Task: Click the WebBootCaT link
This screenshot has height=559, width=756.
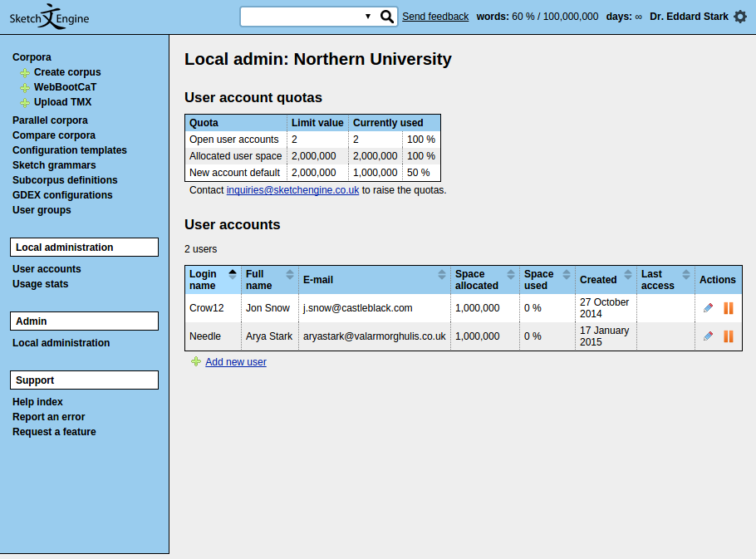Action: pyautogui.click(x=65, y=86)
